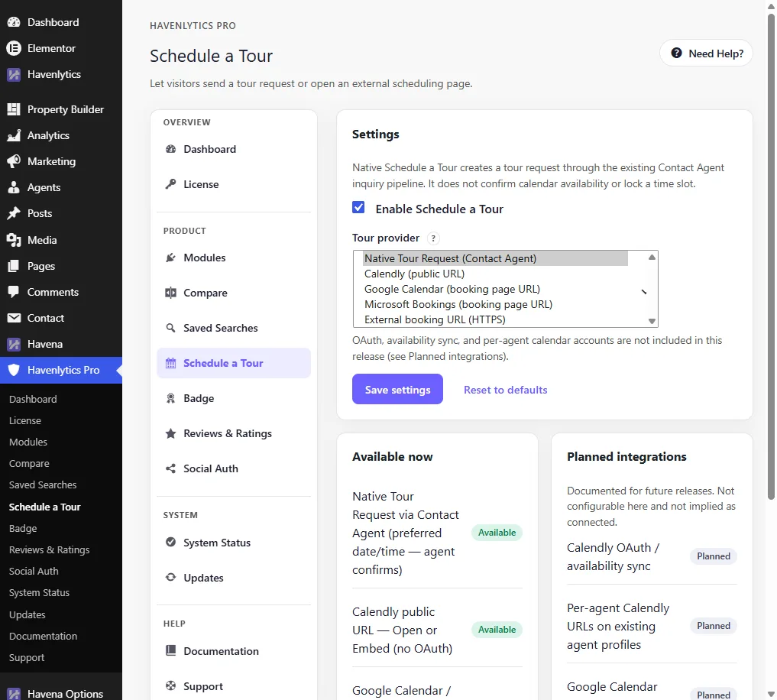
Task: Click the Saved Searches magnifier icon
Action: pyautogui.click(x=170, y=328)
